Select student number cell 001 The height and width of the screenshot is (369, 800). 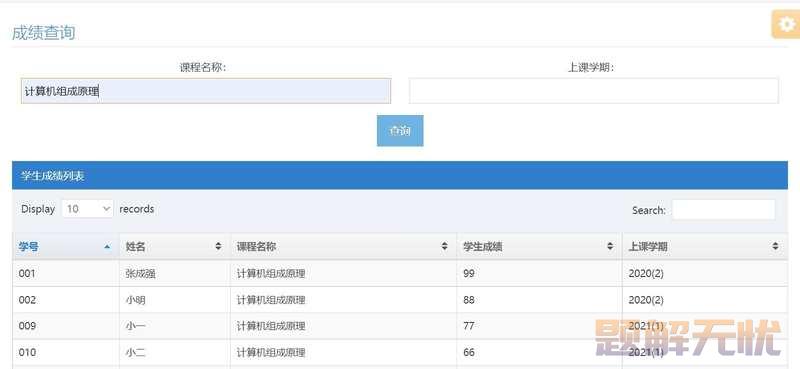27,274
